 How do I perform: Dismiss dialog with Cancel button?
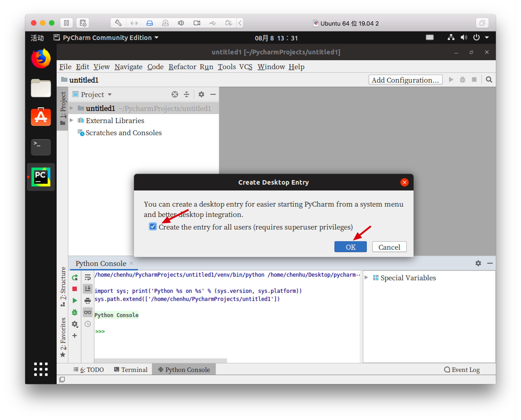389,247
